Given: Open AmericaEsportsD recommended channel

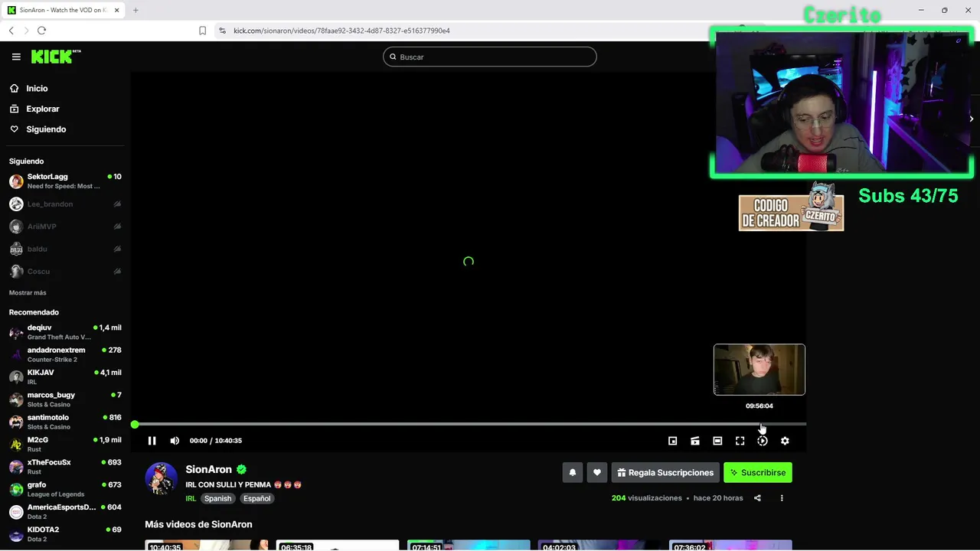Looking at the screenshot, I should (64, 511).
